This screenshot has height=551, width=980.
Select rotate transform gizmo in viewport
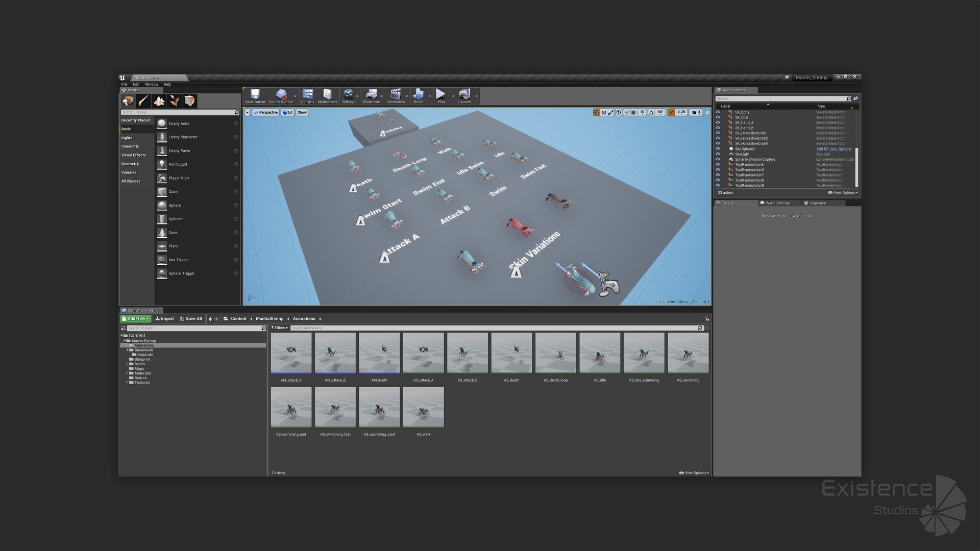[x=604, y=112]
